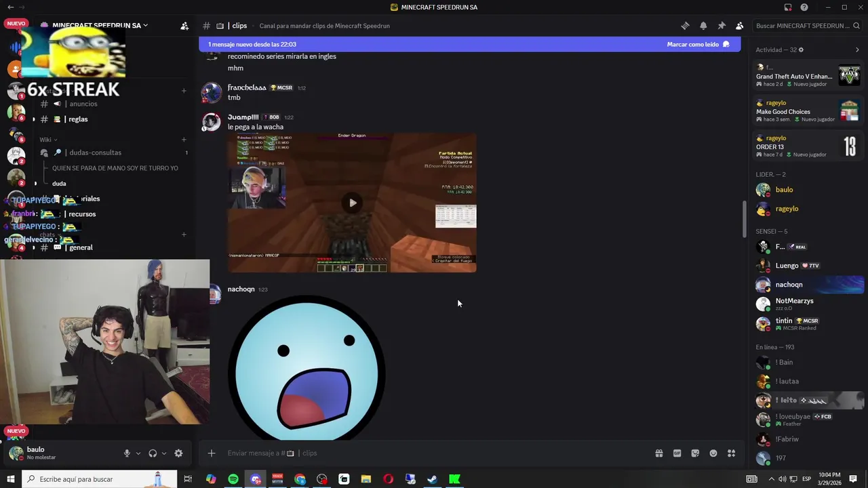
Task: Open the gift icon in message bar
Action: point(658,453)
